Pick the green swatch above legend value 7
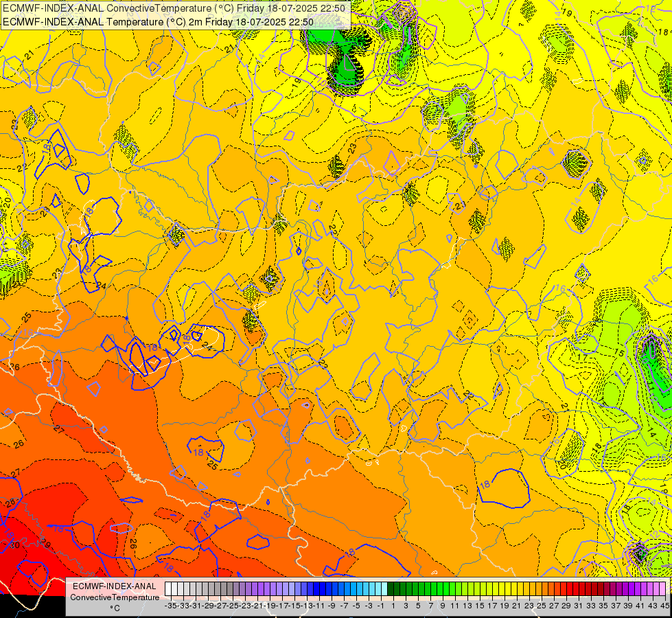The image size is (672, 618). tap(428, 589)
